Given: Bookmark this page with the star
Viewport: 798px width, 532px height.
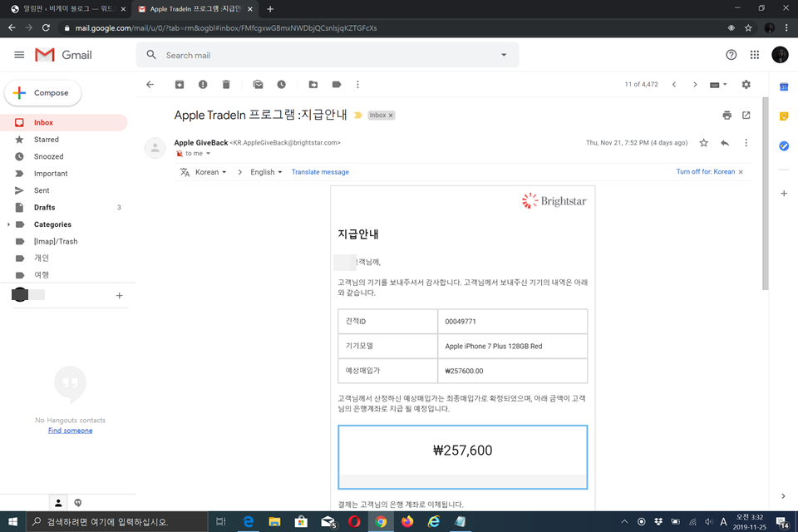Looking at the screenshot, I should (748, 28).
